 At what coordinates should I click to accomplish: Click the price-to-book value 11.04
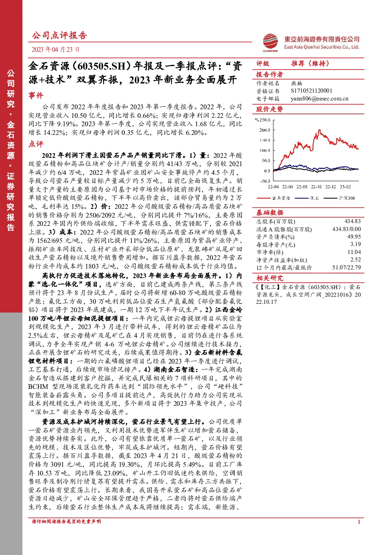coord(354,252)
